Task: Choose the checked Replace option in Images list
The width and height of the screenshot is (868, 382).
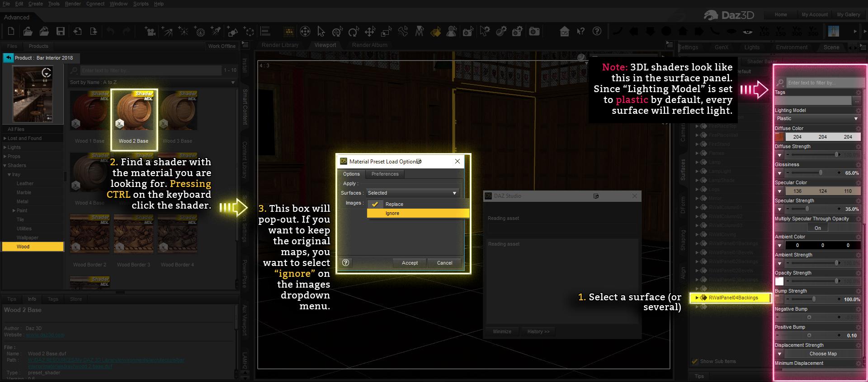Action: (x=417, y=204)
